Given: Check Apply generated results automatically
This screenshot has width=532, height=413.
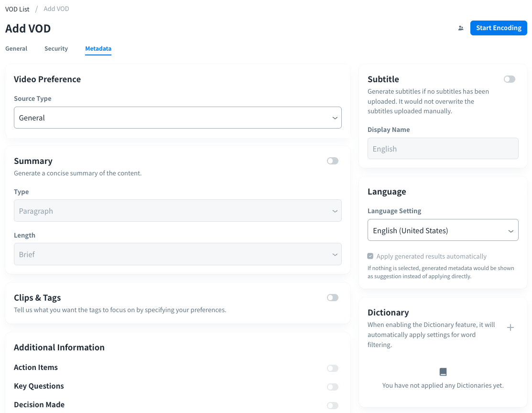Looking at the screenshot, I should [x=370, y=256].
